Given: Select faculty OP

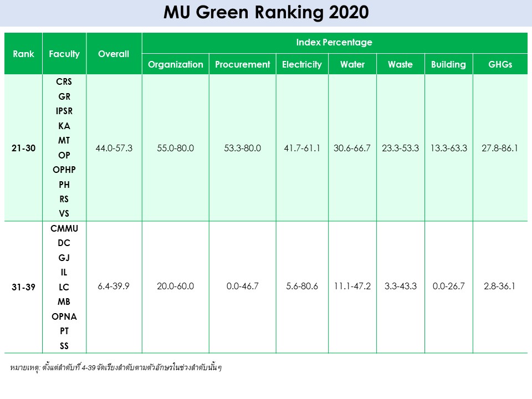Looking at the screenshot, I should click(64, 155).
